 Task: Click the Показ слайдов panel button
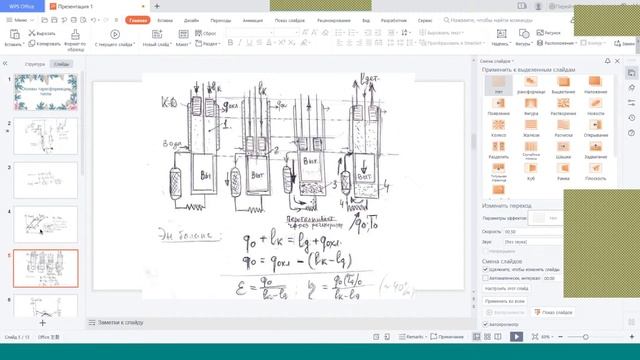pos(553,312)
